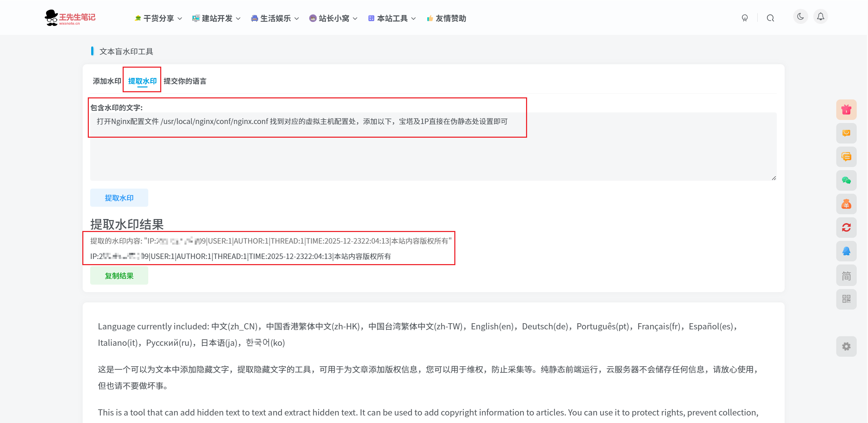Open the QQ penguin sidebar icon

846,251
